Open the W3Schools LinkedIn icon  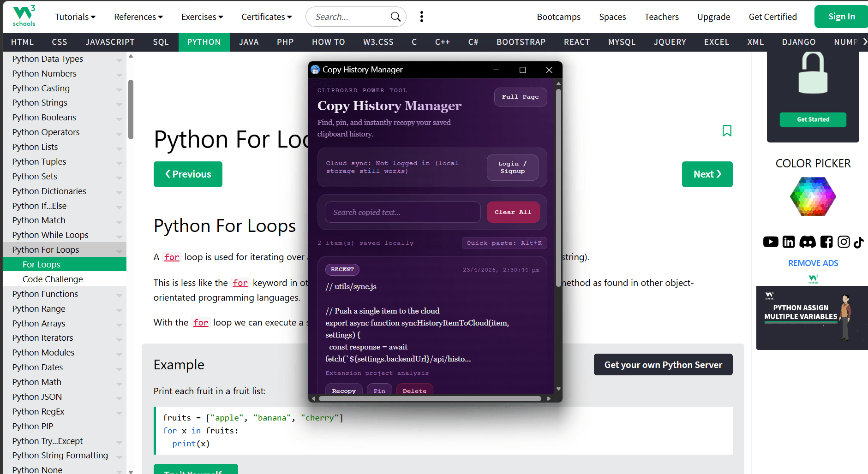[789, 242]
